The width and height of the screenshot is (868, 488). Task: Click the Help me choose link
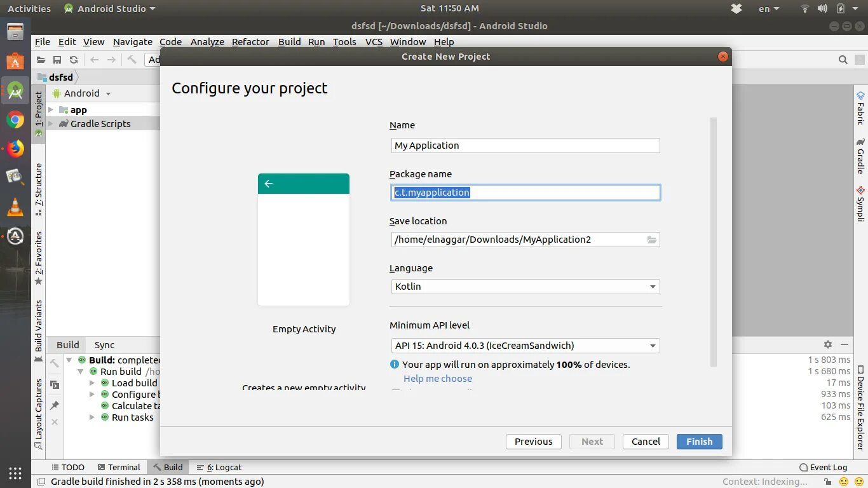point(438,379)
